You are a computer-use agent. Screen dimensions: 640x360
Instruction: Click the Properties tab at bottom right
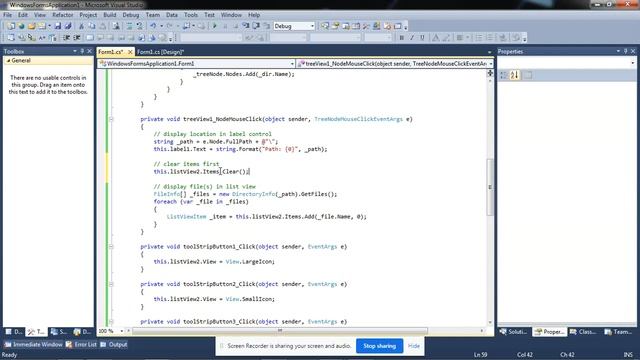(549, 332)
